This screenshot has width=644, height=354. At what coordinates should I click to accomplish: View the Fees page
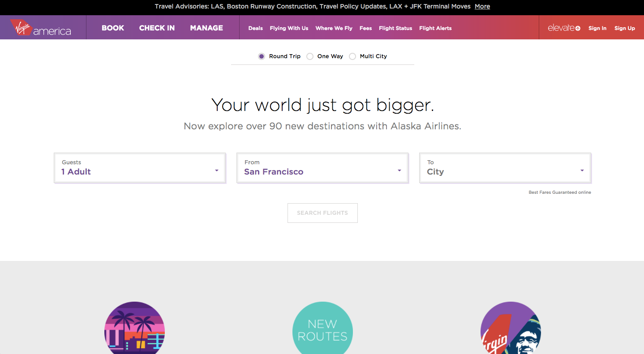click(366, 28)
